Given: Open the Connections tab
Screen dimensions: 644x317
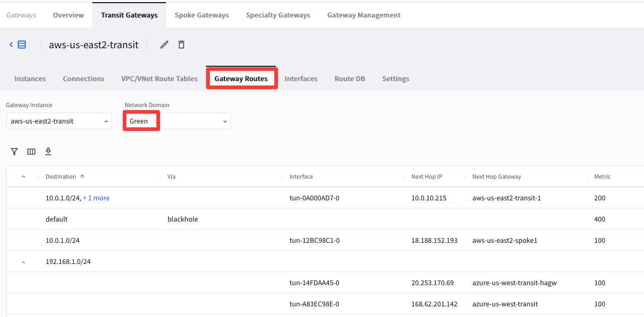Looking at the screenshot, I should [83, 78].
